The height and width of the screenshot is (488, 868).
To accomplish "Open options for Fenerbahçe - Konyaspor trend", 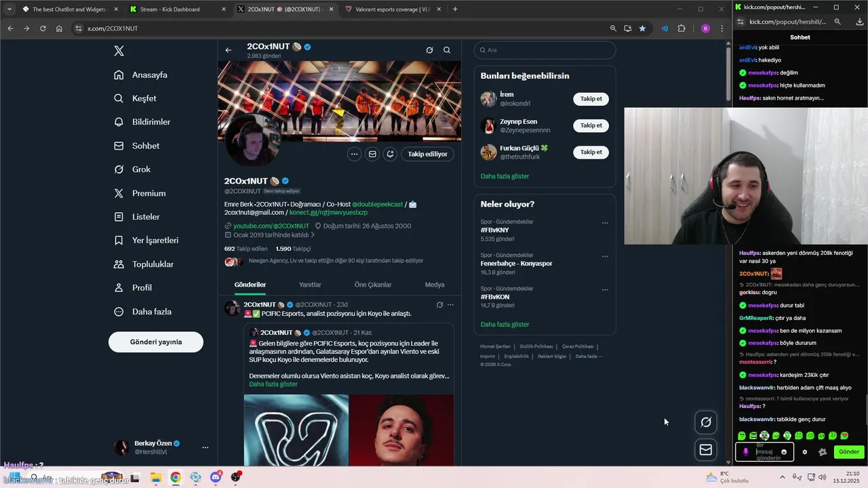I will click(x=605, y=256).
